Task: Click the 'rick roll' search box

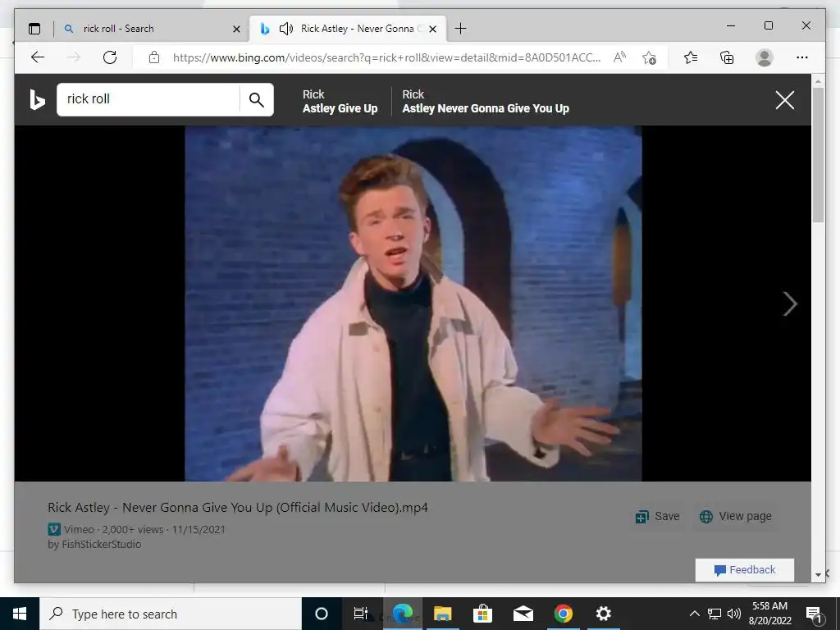Action: [148, 99]
